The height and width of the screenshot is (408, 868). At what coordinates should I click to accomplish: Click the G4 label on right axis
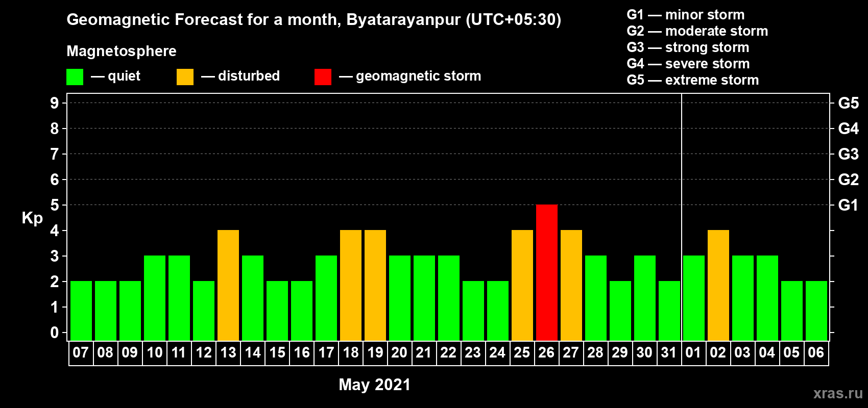coord(848,129)
